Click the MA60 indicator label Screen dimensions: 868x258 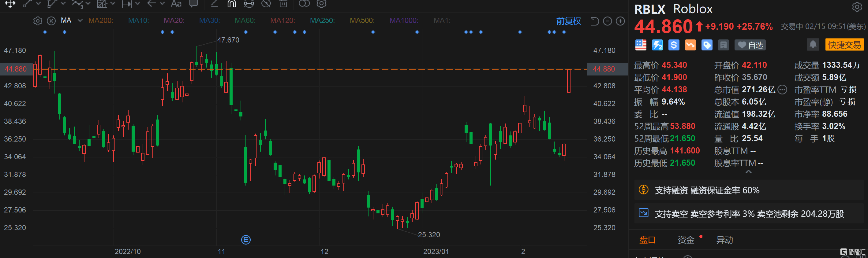[245, 20]
